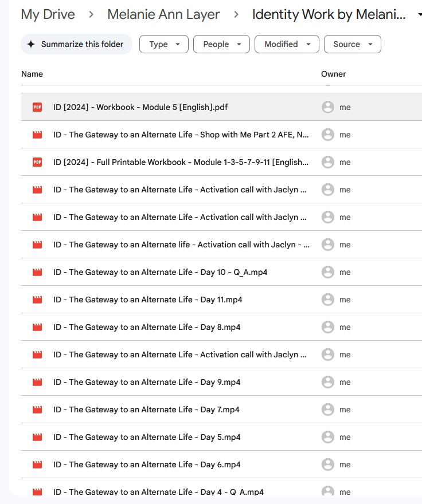422x504 pixels.
Task: Click PDF icon of Full Printable Workbook
Action: (37, 162)
